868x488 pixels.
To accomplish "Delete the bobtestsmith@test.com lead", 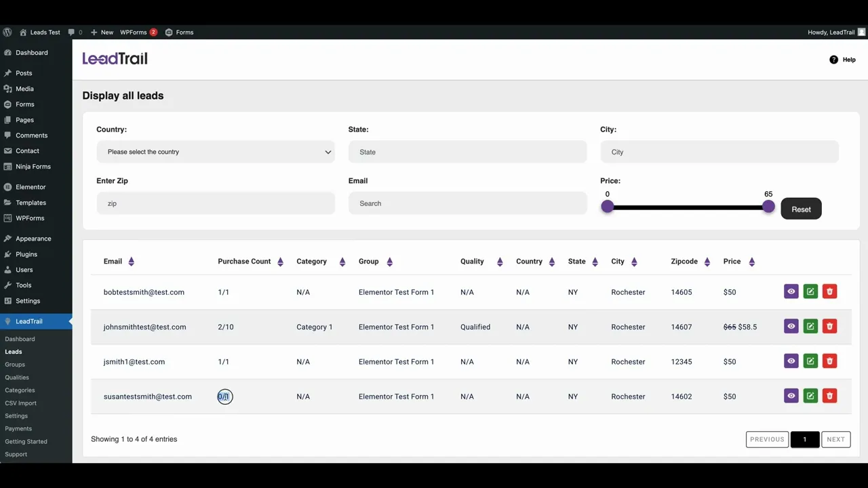I will 829,291.
